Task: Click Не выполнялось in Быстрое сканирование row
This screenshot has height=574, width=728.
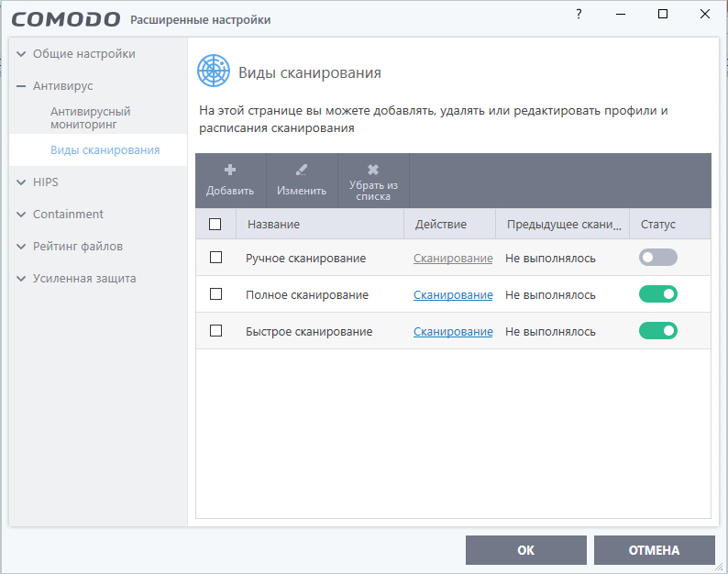Action: [550, 332]
